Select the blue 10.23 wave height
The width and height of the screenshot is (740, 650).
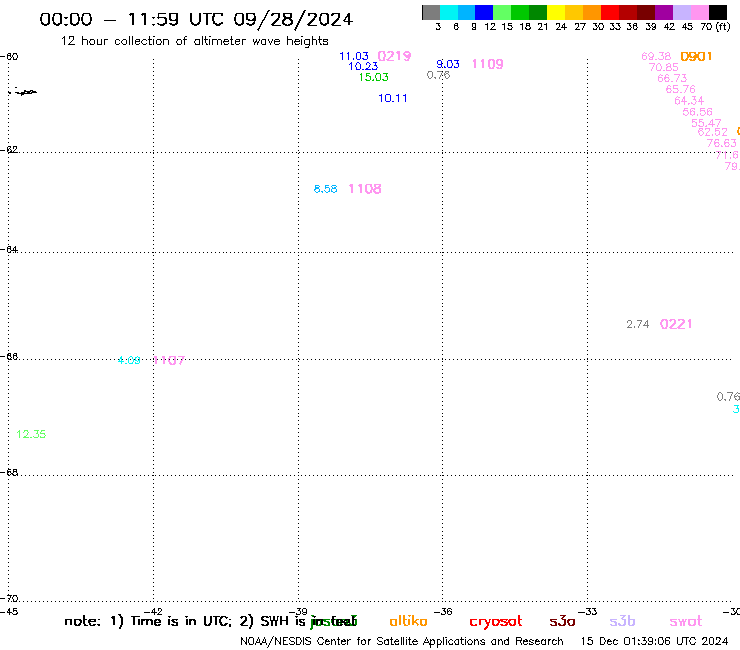(x=363, y=67)
